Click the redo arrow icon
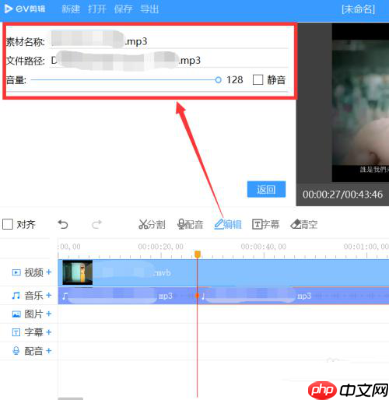Viewport: 389px width, 400px height. click(x=97, y=224)
